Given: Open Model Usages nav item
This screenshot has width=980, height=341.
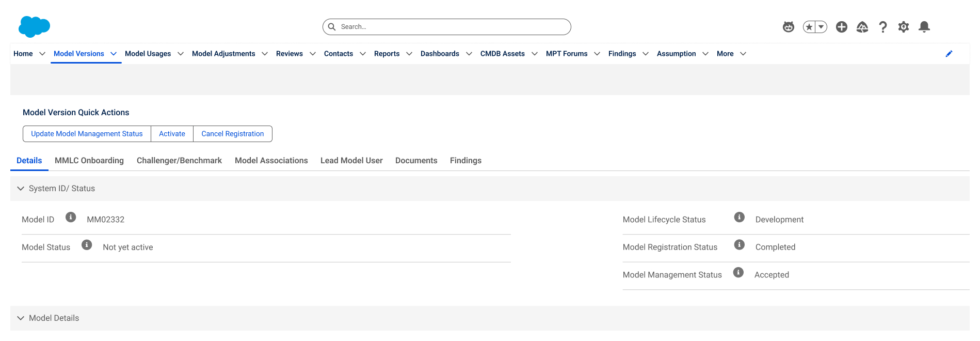Looking at the screenshot, I should (x=148, y=54).
